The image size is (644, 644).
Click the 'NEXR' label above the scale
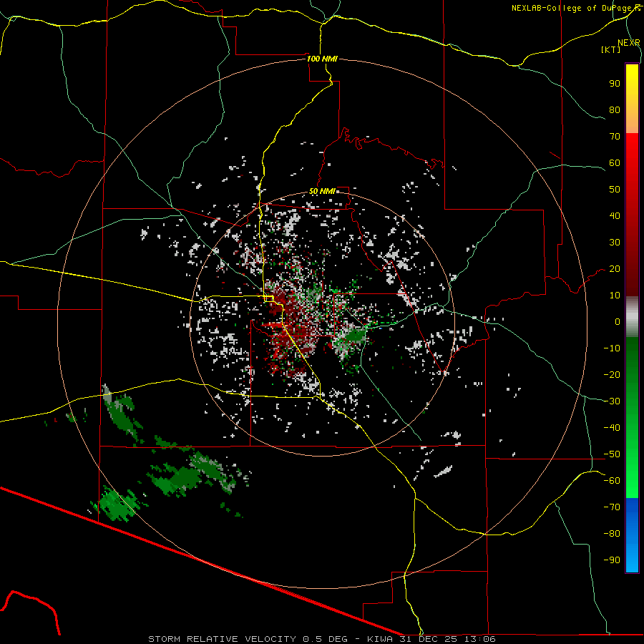coord(629,43)
